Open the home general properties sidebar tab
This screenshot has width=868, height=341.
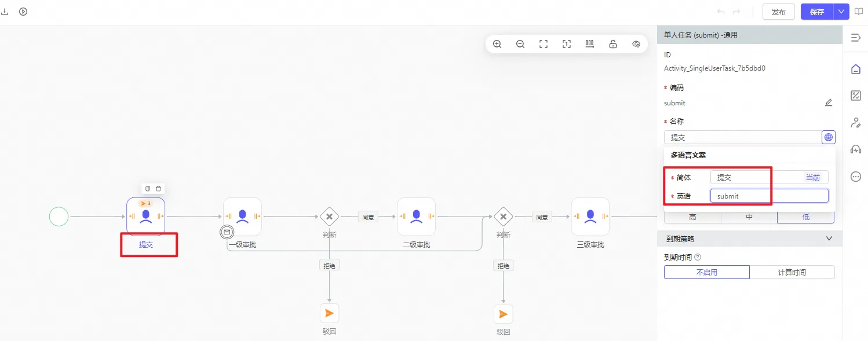856,69
